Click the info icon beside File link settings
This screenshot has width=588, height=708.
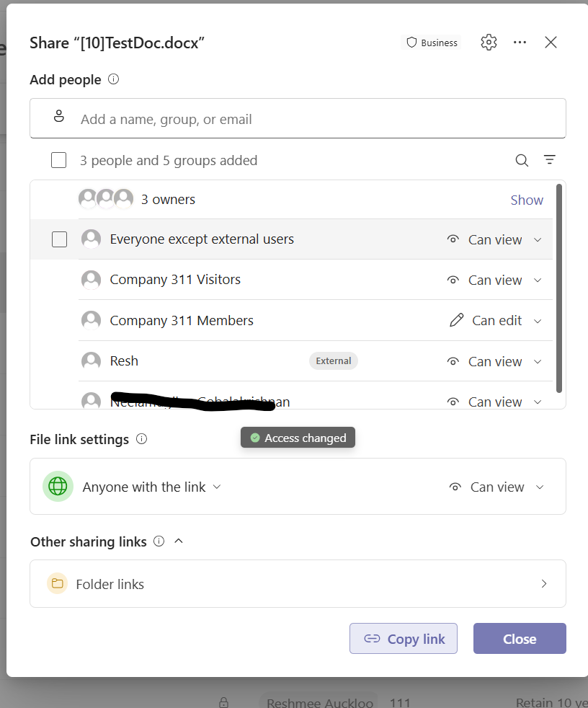pyautogui.click(x=142, y=439)
